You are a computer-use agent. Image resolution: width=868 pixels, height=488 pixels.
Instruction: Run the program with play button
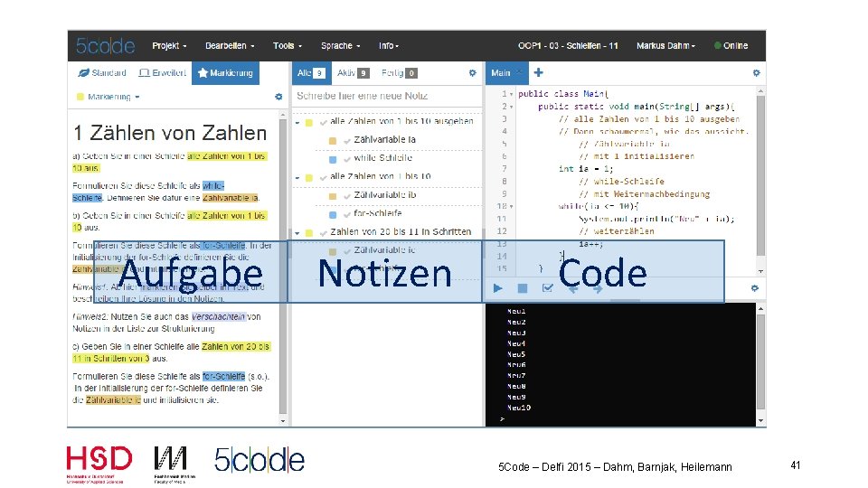(x=497, y=288)
